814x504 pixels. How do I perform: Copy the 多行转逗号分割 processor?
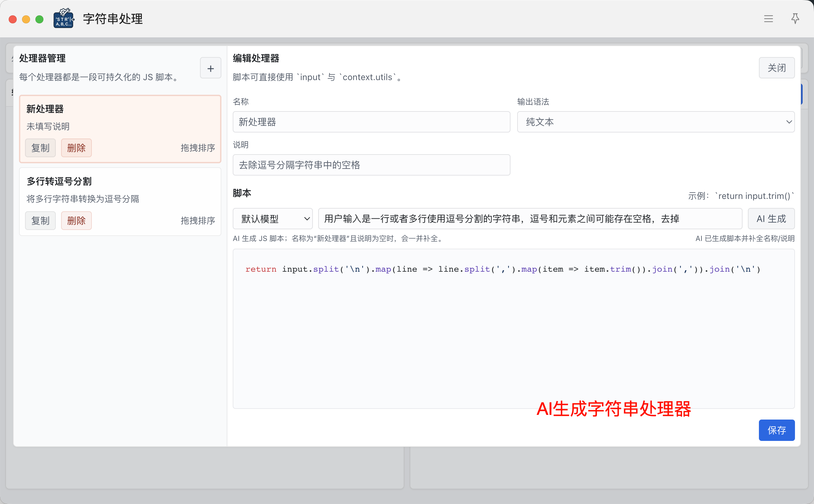[40, 221]
